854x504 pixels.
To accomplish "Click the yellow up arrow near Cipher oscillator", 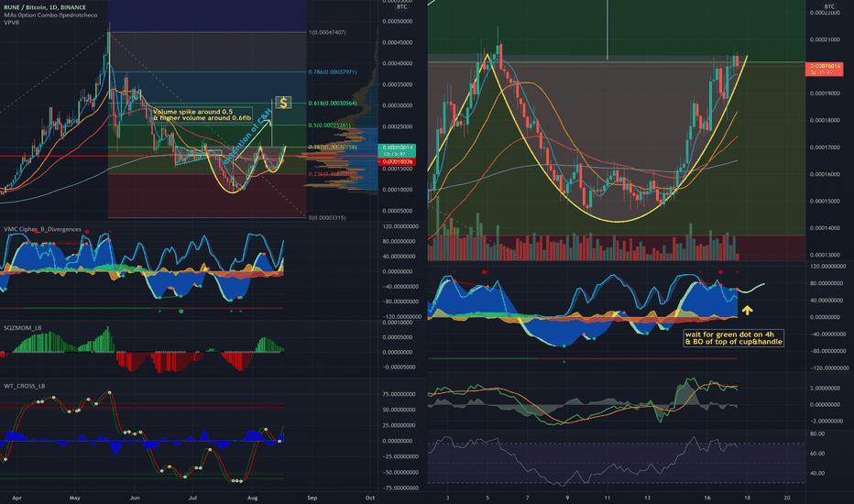I will 748,310.
